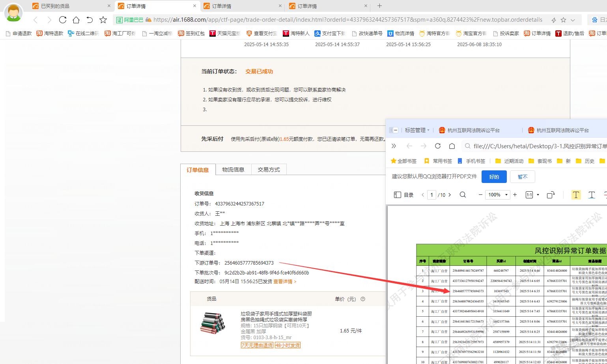Click the blue 好的 button

tap(494, 177)
